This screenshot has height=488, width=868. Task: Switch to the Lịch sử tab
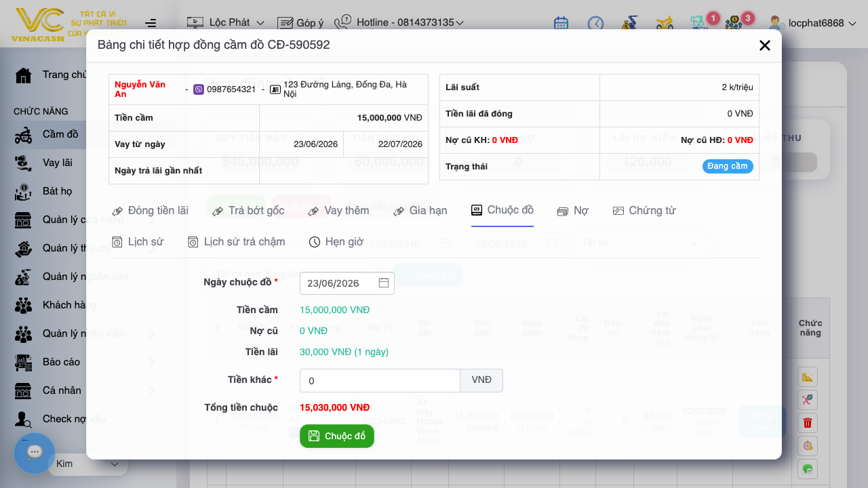click(x=138, y=242)
